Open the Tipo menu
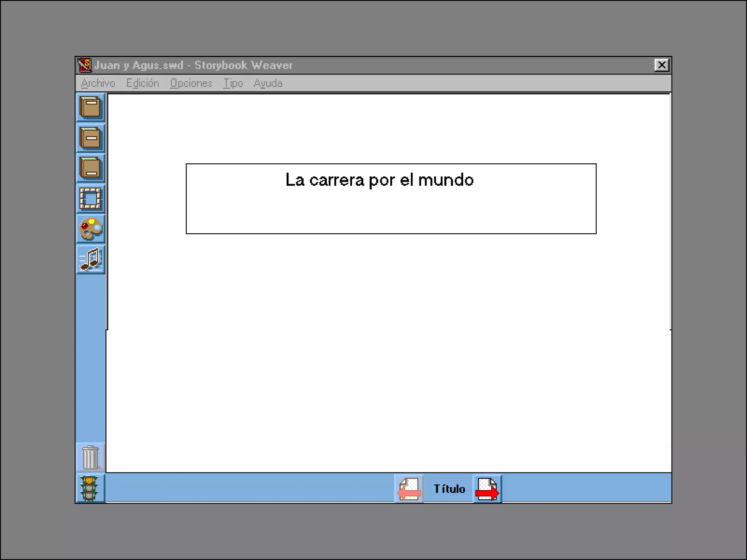This screenshot has height=560, width=747. tap(233, 83)
